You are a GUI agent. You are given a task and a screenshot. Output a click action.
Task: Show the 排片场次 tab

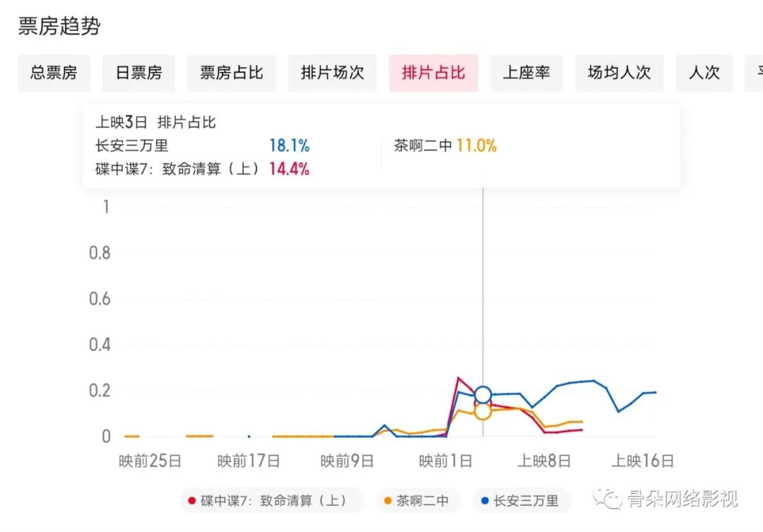tap(332, 73)
